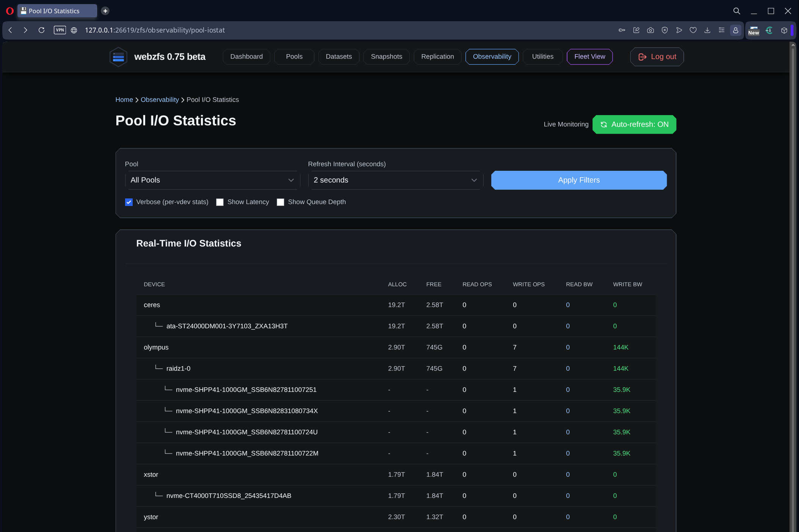Click browser back arrow
This screenshot has width=799, height=532.
click(x=10, y=30)
